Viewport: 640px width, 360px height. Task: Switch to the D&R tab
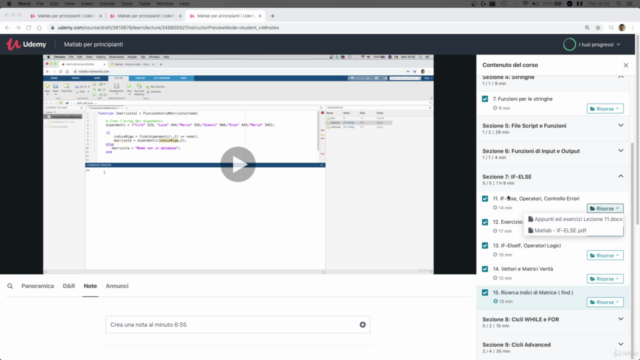coord(69,286)
